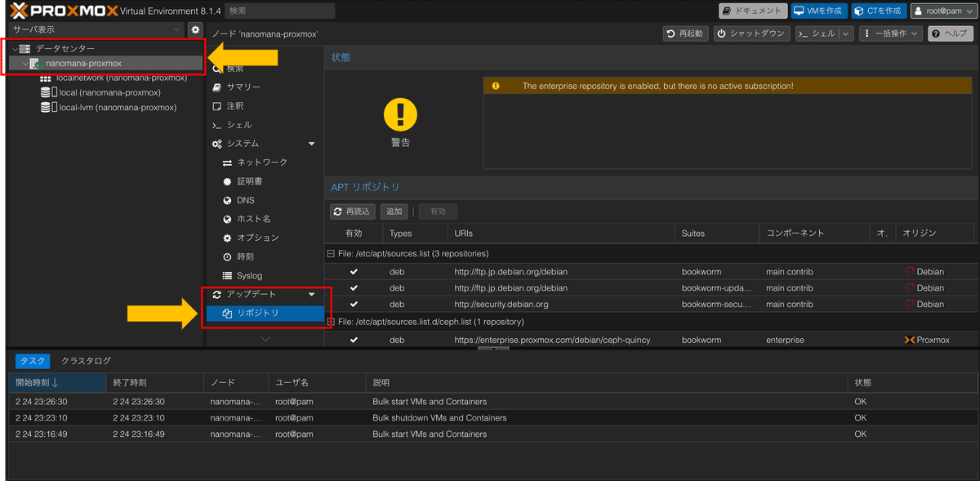Click the yellow 警告 warning status icon

pyautogui.click(x=400, y=115)
